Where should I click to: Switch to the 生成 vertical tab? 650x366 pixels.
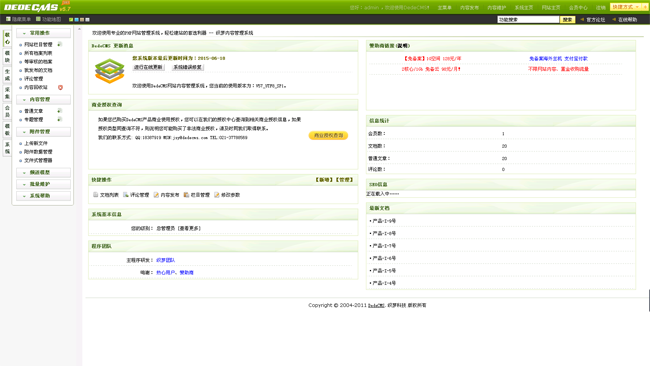point(7,75)
